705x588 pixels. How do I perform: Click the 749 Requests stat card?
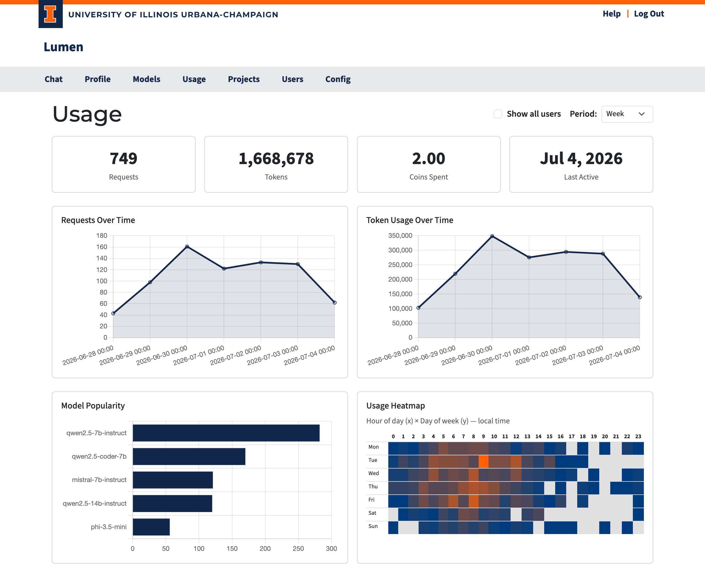click(124, 164)
